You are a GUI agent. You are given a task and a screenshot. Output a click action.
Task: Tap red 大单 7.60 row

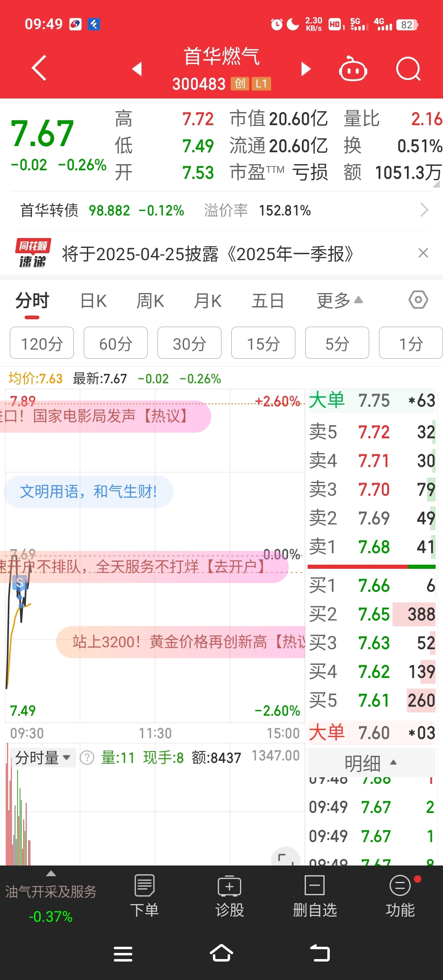(x=372, y=733)
